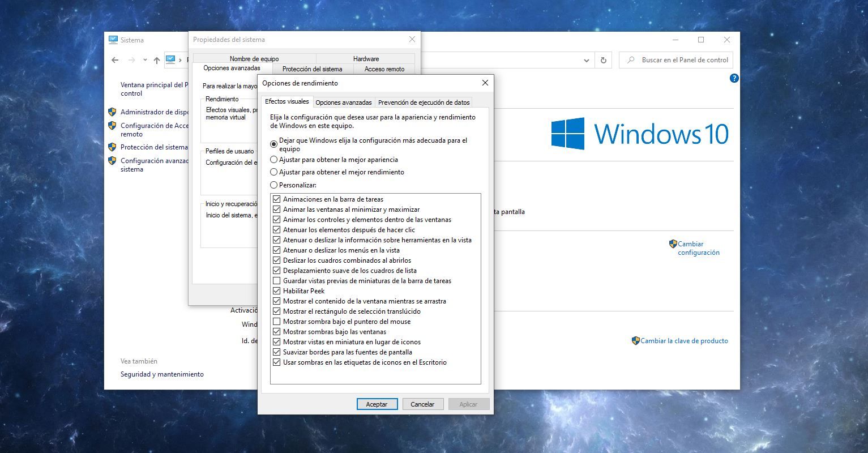
Task: Select Dejar que Windows elija la configuración
Action: 274,144
